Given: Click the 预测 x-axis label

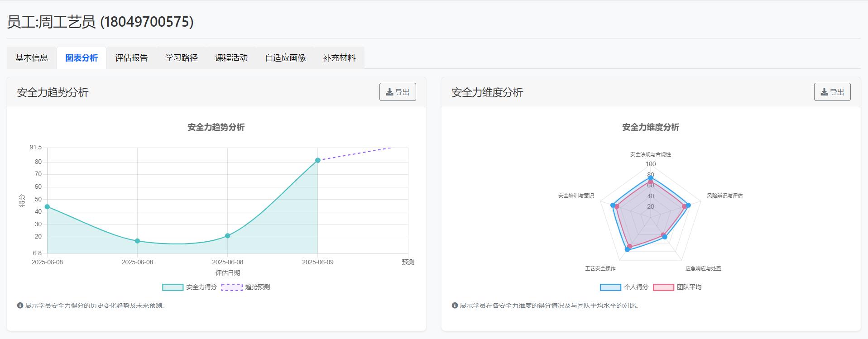Looking at the screenshot, I should click(408, 262).
